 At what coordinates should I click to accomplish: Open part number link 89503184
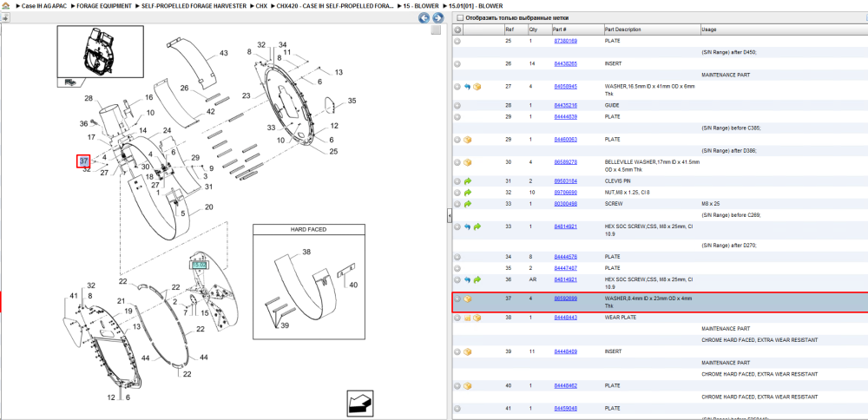coord(566,181)
